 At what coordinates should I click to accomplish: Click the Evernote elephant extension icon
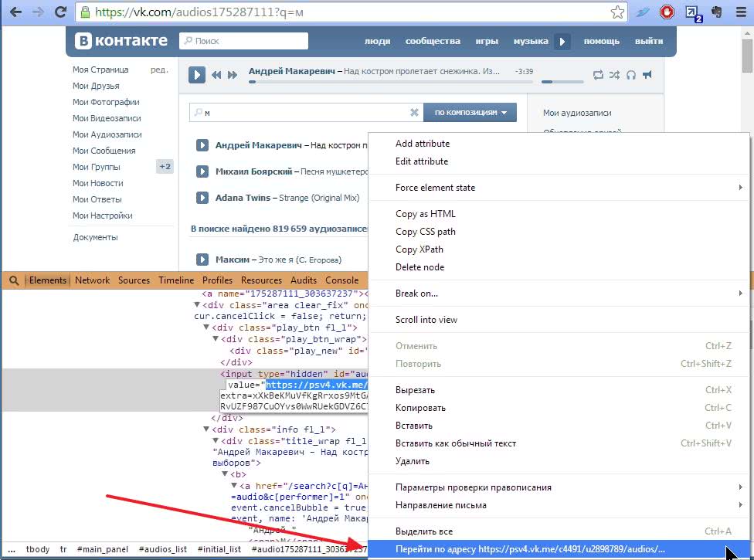click(x=716, y=12)
